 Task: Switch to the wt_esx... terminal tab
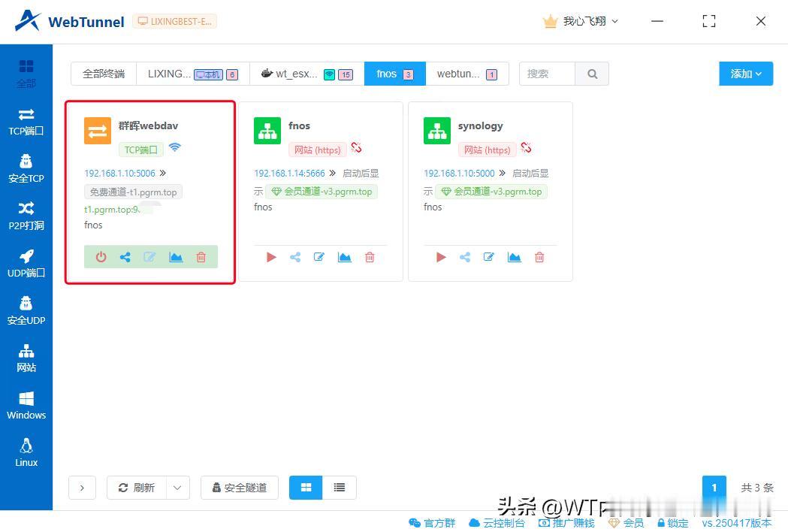(307, 74)
